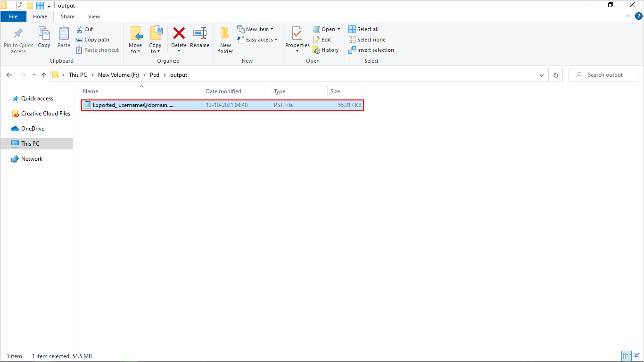Image resolution: width=644 pixels, height=362 pixels.
Task: Pin to Quick access in the ribbon
Action: (18, 40)
